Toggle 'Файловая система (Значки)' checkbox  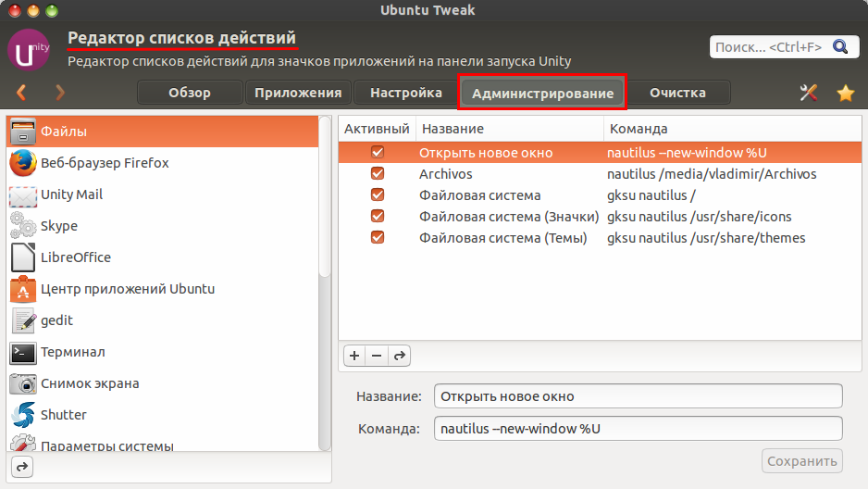378,216
